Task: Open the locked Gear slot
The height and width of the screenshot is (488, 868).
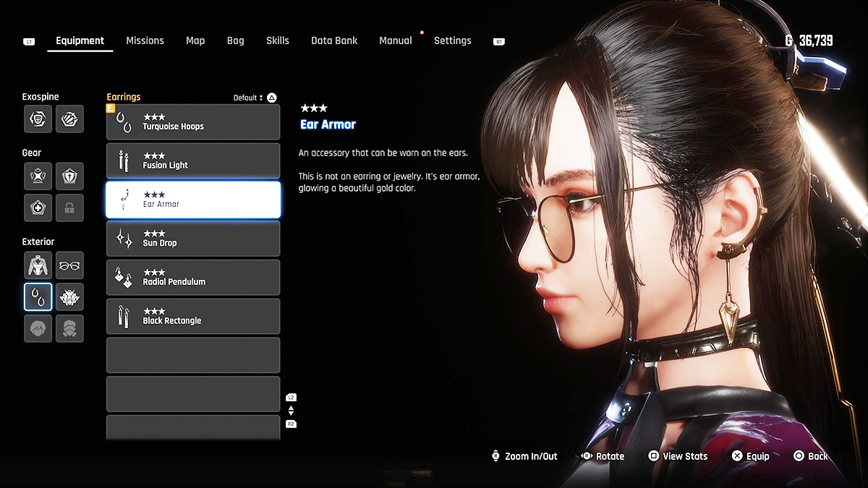Action: (69, 207)
